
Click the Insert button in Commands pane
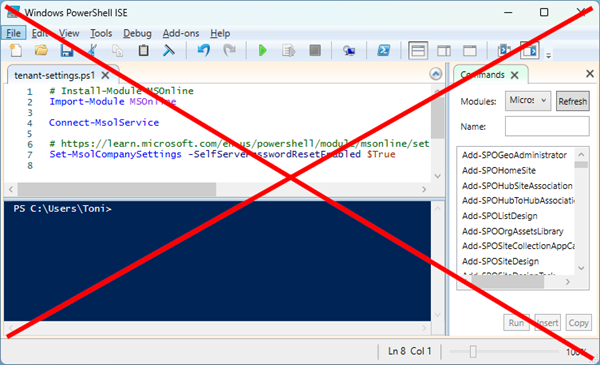point(548,323)
